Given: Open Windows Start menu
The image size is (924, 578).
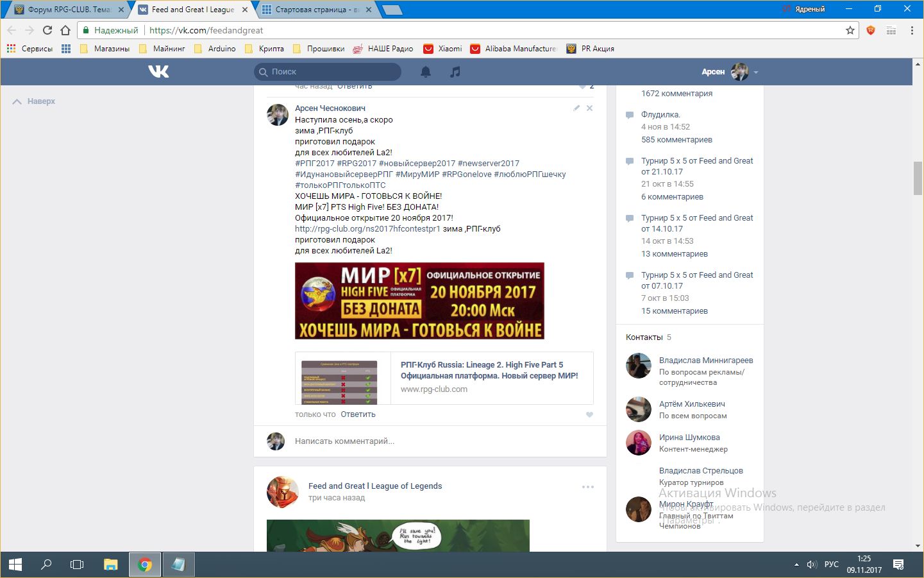Looking at the screenshot, I should pos(15,565).
